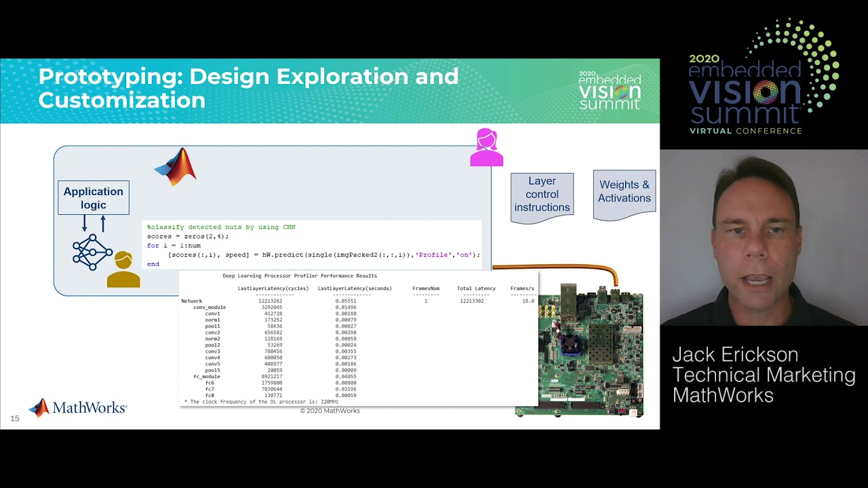868x488 pixels.
Task: Click the Weights & Activations document shape
Action: 624,192
